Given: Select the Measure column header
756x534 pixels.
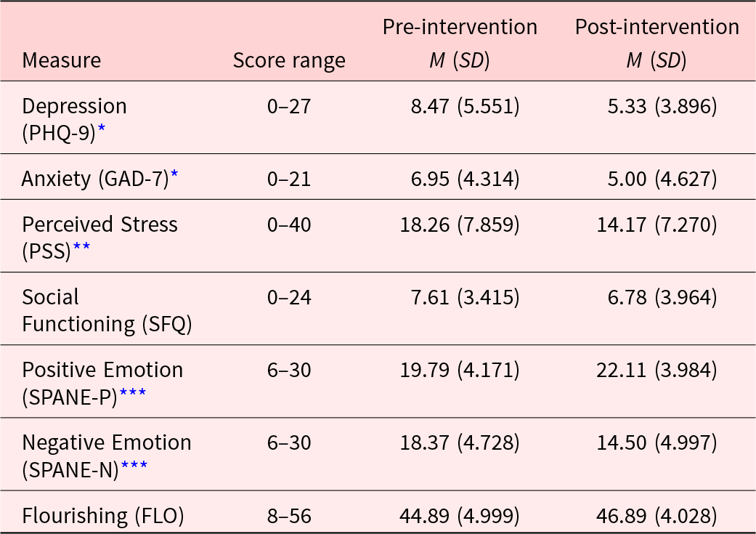Looking at the screenshot, I should point(62,61).
